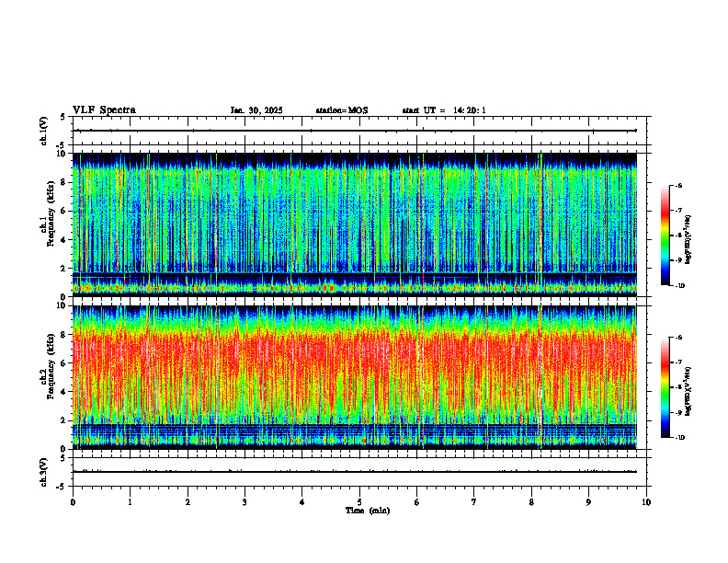Click the log(PSD) label beside the ch.1 colorbar
Screen dimensions: 728x563
pyautogui.click(x=688, y=240)
